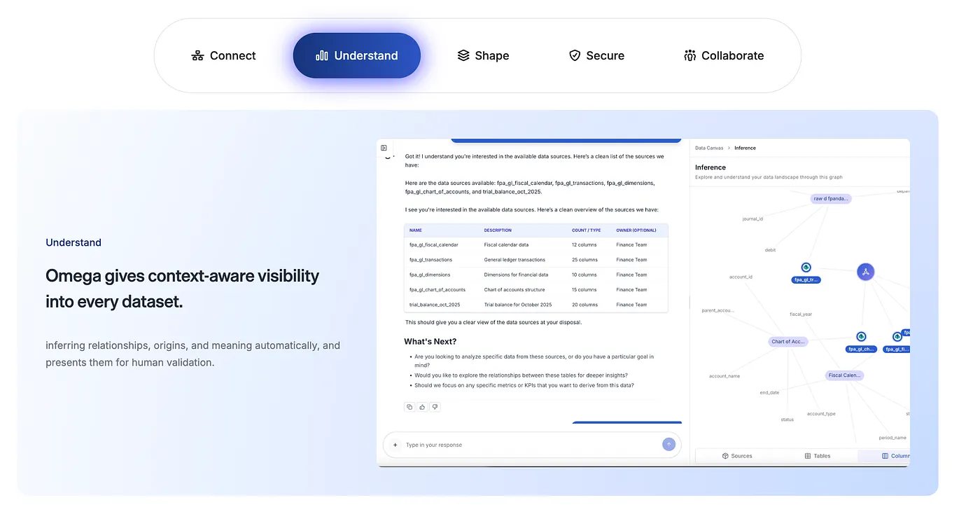This screenshot has height=519, width=980.
Task: Select the Fiscal Calen... node
Action: (x=845, y=375)
